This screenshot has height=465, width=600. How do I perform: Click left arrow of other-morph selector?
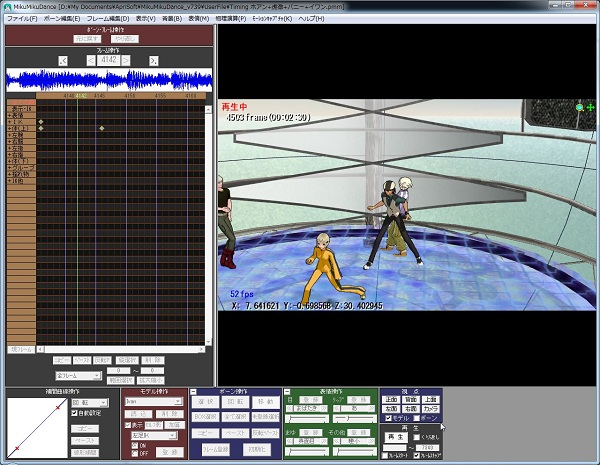pyautogui.click(x=336, y=441)
